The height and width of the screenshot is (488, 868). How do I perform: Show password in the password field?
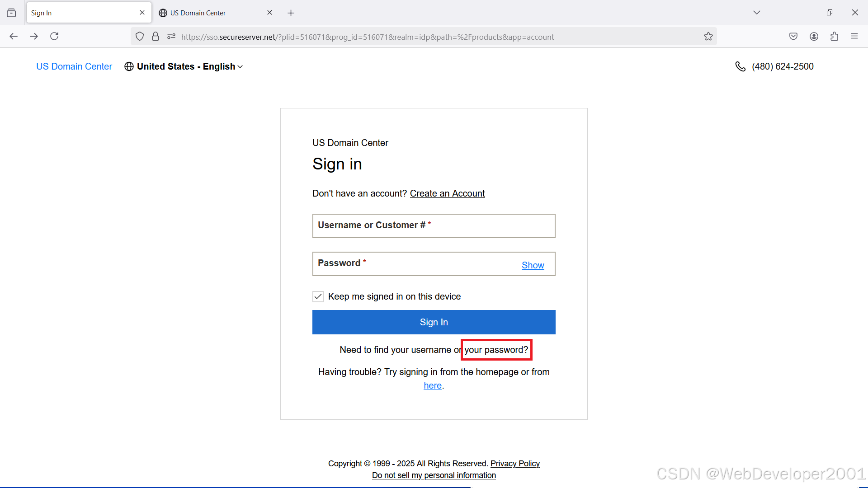pyautogui.click(x=533, y=265)
